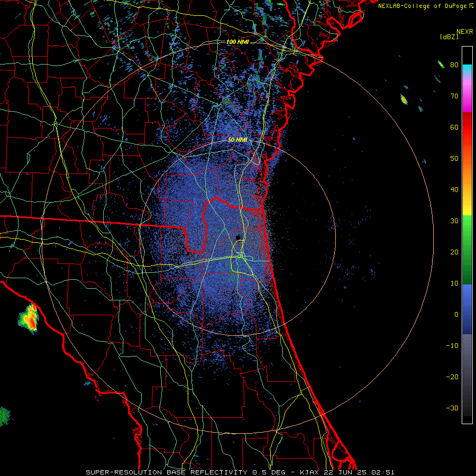
Task: Click the NEXLAB-College of DuPage label
Action: point(426,6)
